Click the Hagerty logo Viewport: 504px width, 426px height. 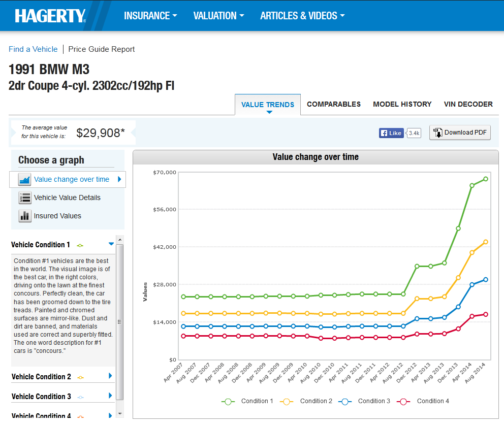[x=50, y=16]
